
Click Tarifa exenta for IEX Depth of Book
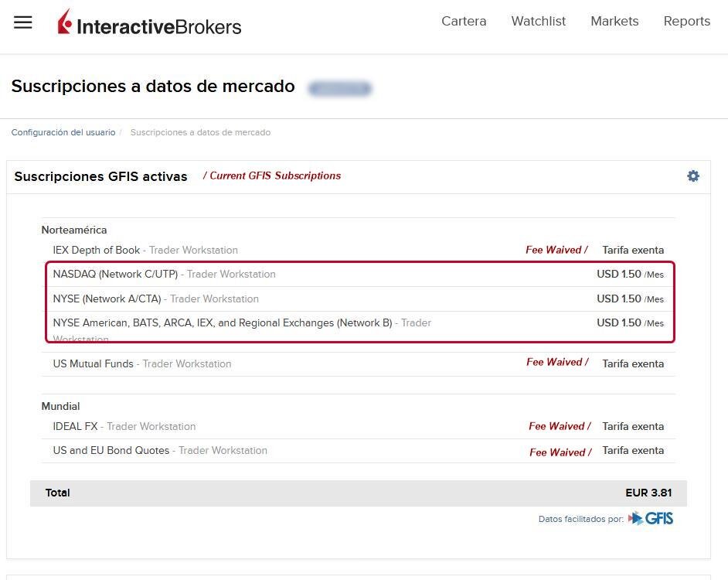coord(633,250)
